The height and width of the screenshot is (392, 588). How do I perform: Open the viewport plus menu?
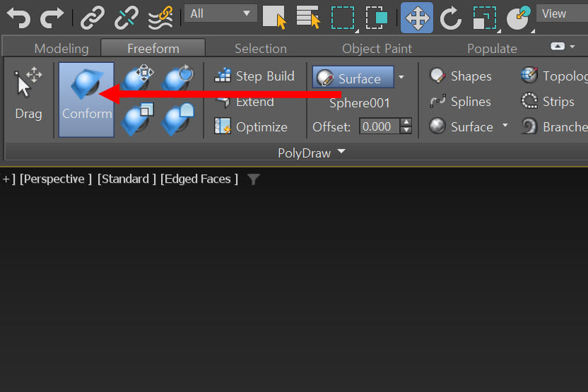(8, 179)
